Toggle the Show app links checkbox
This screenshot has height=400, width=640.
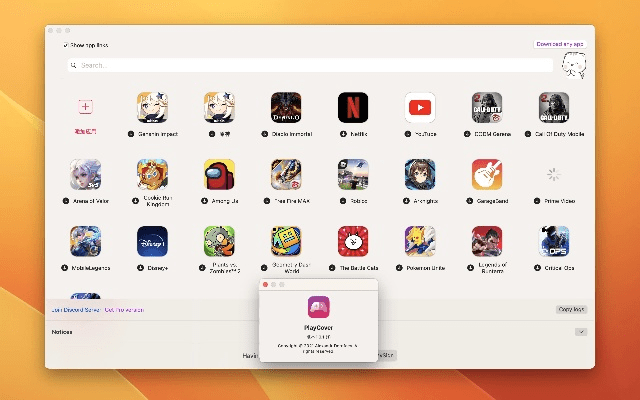66,45
